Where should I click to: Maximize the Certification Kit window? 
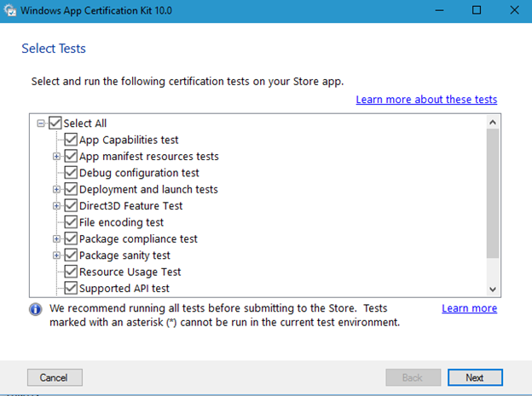tap(477, 10)
